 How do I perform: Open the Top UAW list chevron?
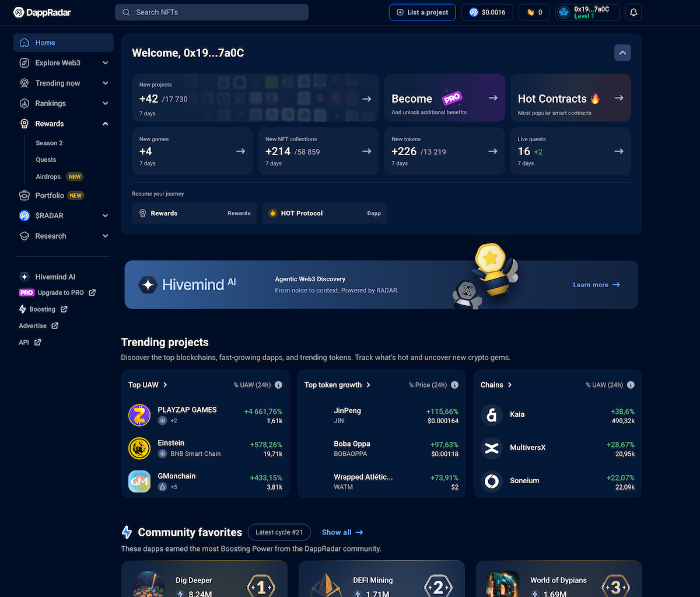[x=165, y=385]
